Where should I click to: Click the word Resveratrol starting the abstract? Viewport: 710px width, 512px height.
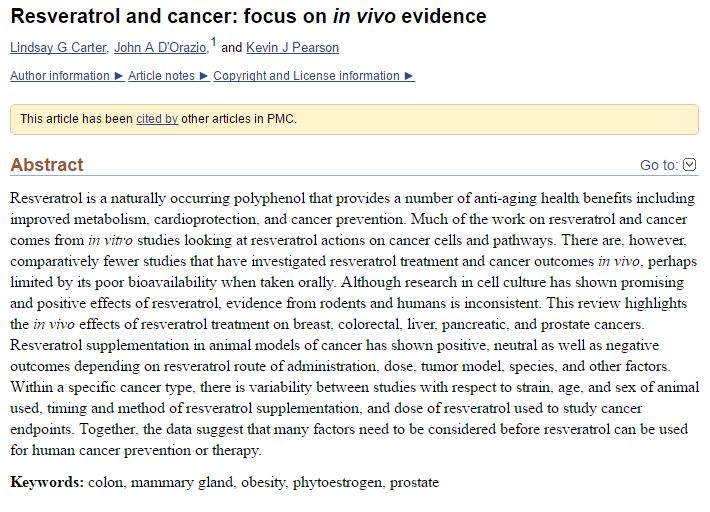[x=46, y=198]
